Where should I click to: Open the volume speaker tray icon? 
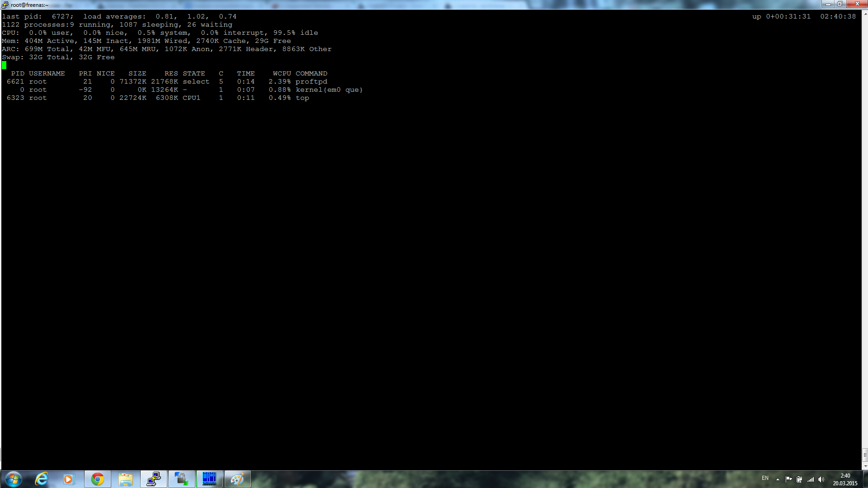[821, 479]
